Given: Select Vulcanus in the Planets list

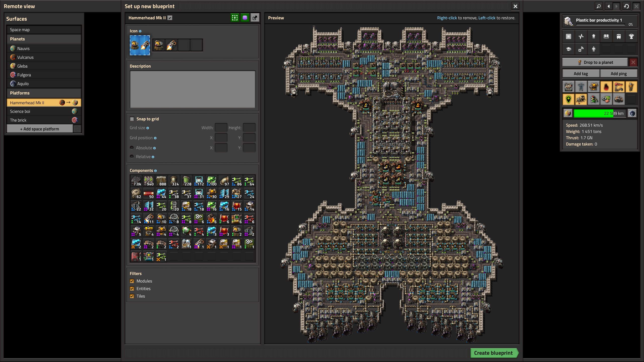Looking at the screenshot, I should coord(25,57).
